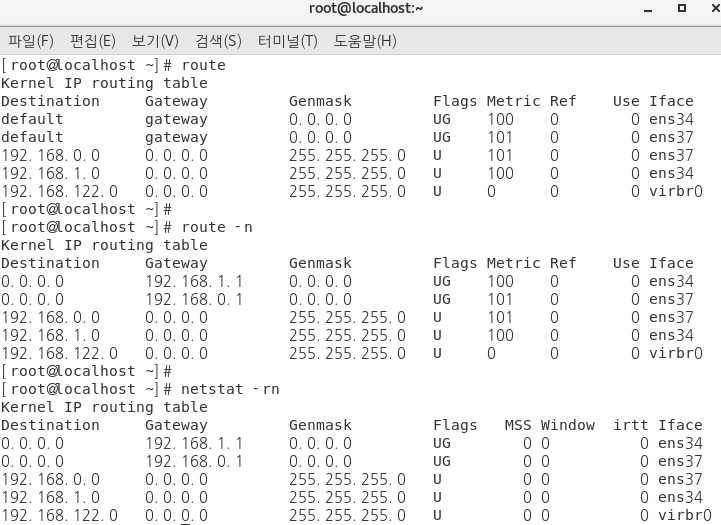Open the 파일(F) menu

pyautogui.click(x=31, y=41)
